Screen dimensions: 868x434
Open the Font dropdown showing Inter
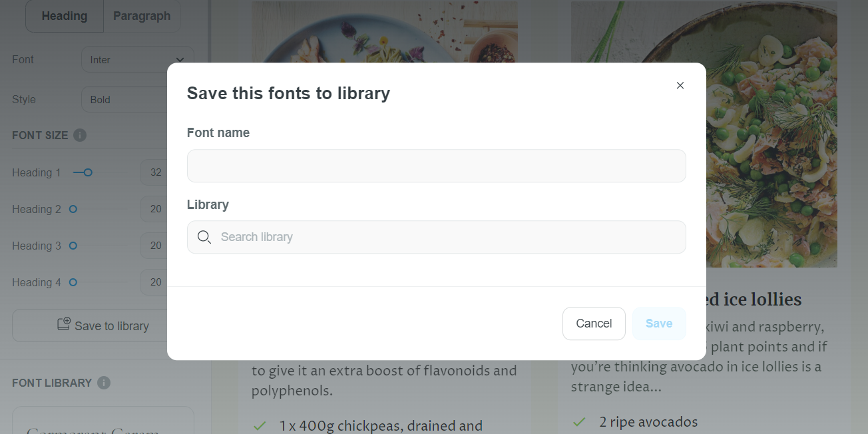pos(137,59)
